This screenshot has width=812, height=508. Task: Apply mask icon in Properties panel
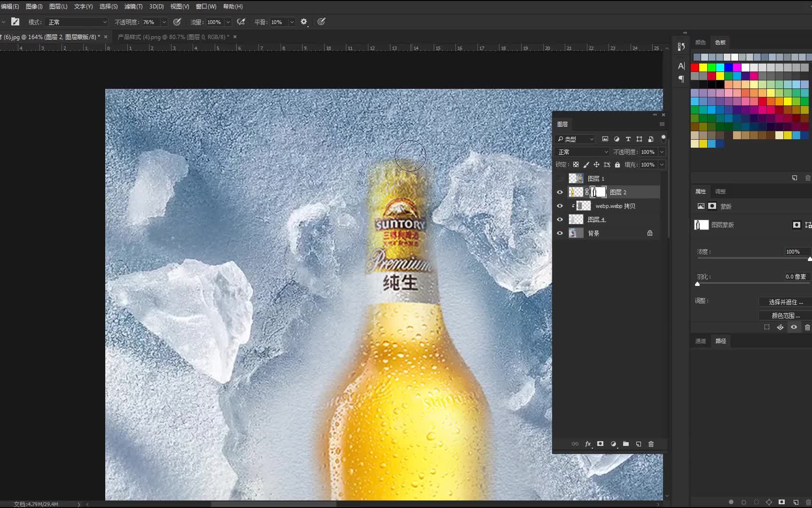point(781,327)
